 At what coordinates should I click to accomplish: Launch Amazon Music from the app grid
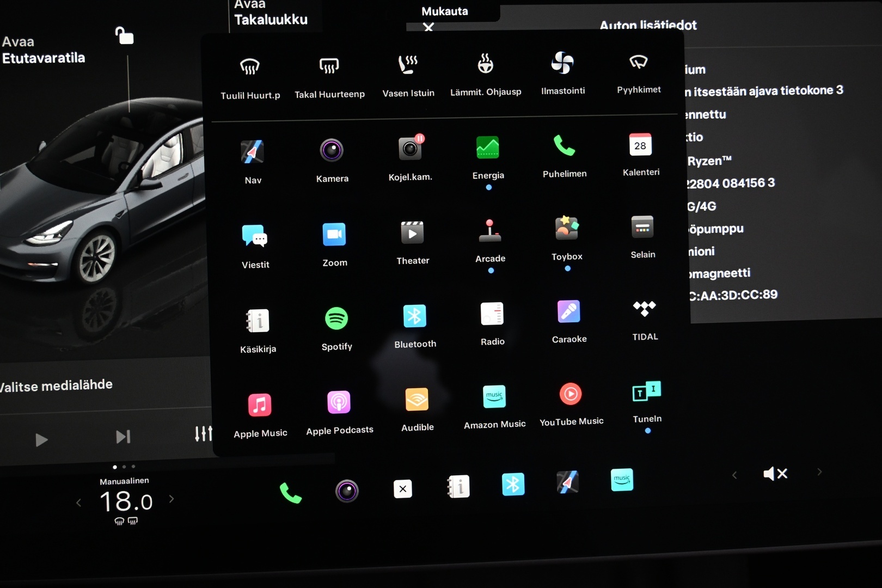(494, 407)
